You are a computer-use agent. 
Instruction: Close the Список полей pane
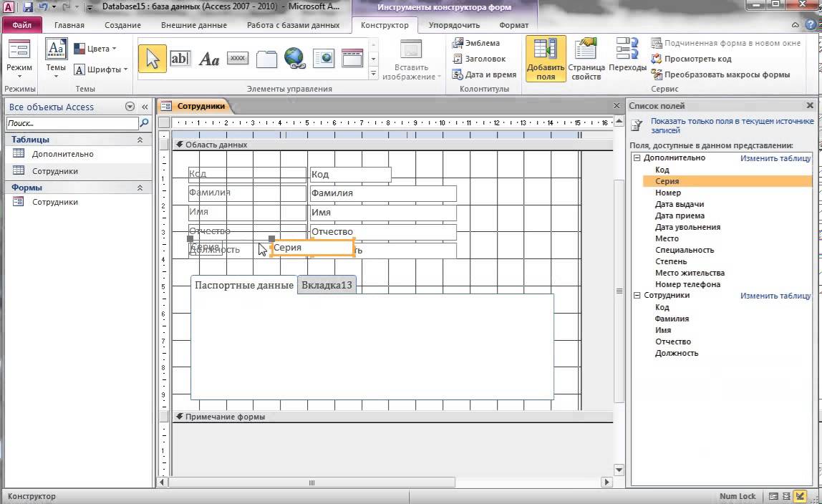(810, 106)
